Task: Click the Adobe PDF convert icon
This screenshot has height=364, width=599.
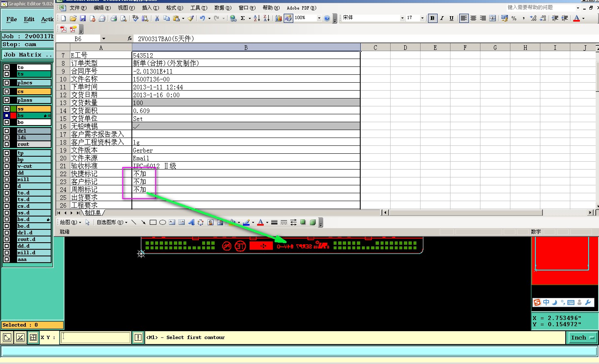Action: point(63,29)
